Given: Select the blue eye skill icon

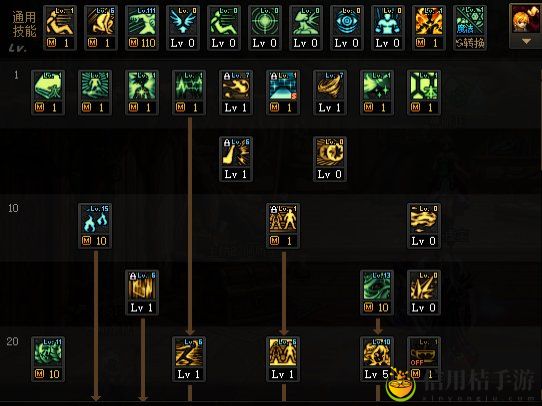Looking at the screenshot, I should click(347, 28).
